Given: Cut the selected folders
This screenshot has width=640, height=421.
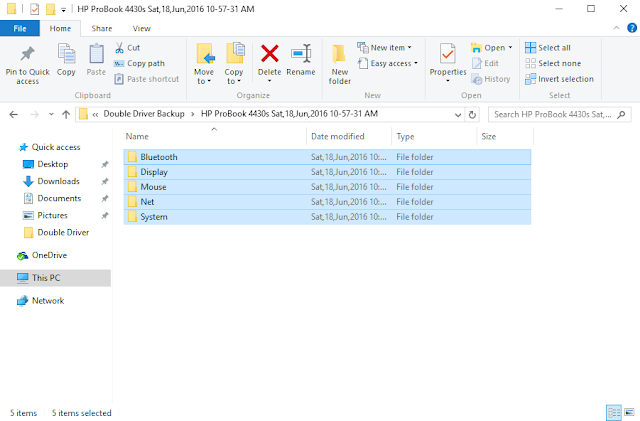Looking at the screenshot, I should tap(128, 48).
